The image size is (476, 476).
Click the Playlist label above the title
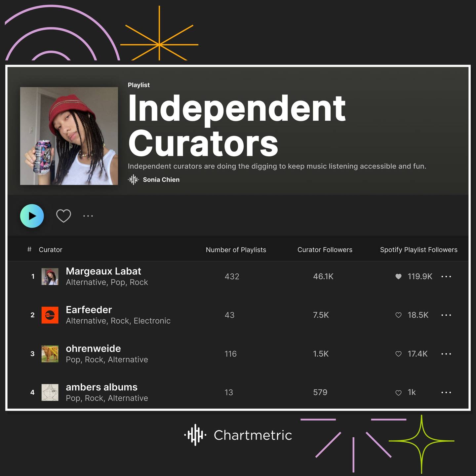tap(139, 85)
